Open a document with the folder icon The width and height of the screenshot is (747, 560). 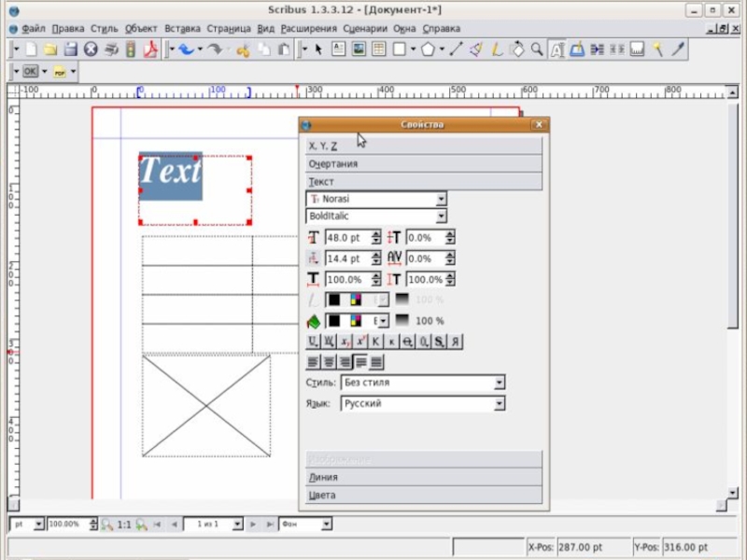50,49
